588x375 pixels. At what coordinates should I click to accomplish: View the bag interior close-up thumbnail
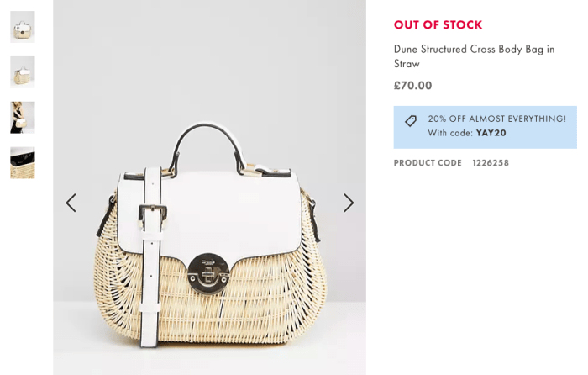[x=23, y=162]
